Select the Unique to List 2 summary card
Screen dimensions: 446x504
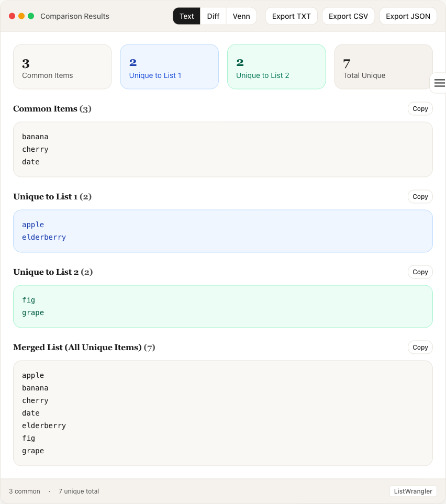(x=276, y=66)
